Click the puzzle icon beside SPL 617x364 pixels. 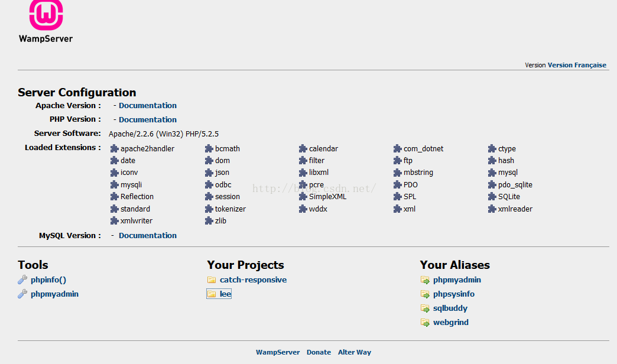tap(397, 196)
